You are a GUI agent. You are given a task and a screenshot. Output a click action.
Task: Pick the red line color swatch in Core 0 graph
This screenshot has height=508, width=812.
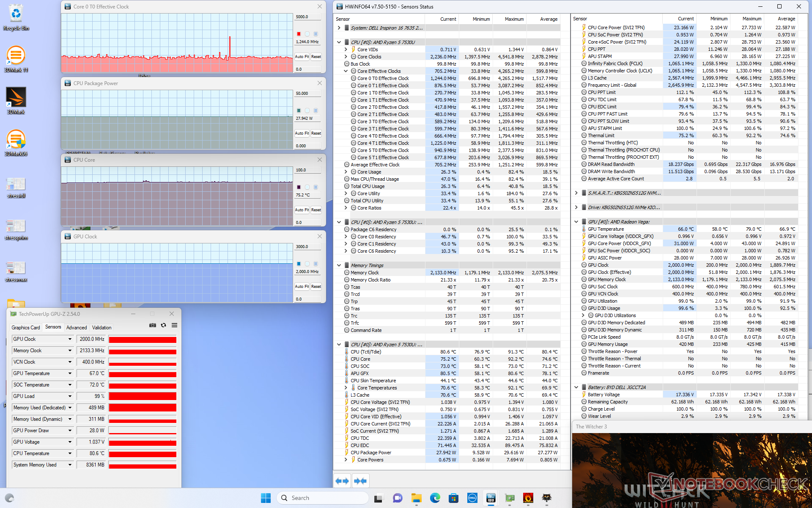299,34
